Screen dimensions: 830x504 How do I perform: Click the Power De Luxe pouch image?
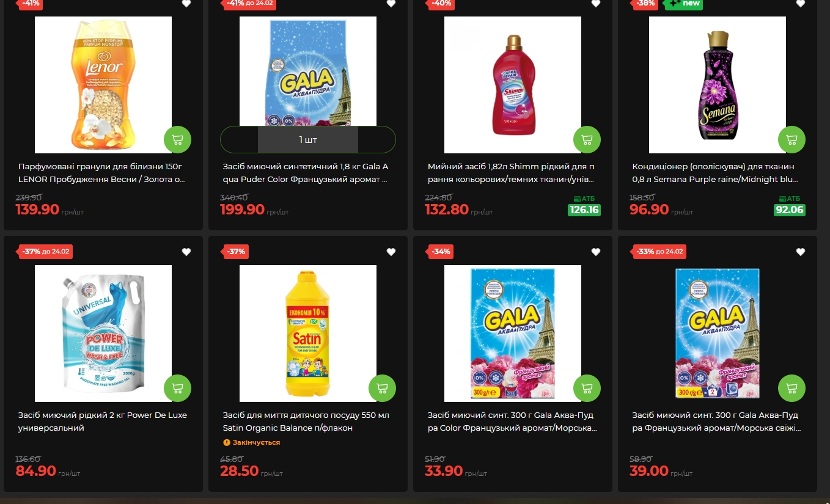(103, 334)
